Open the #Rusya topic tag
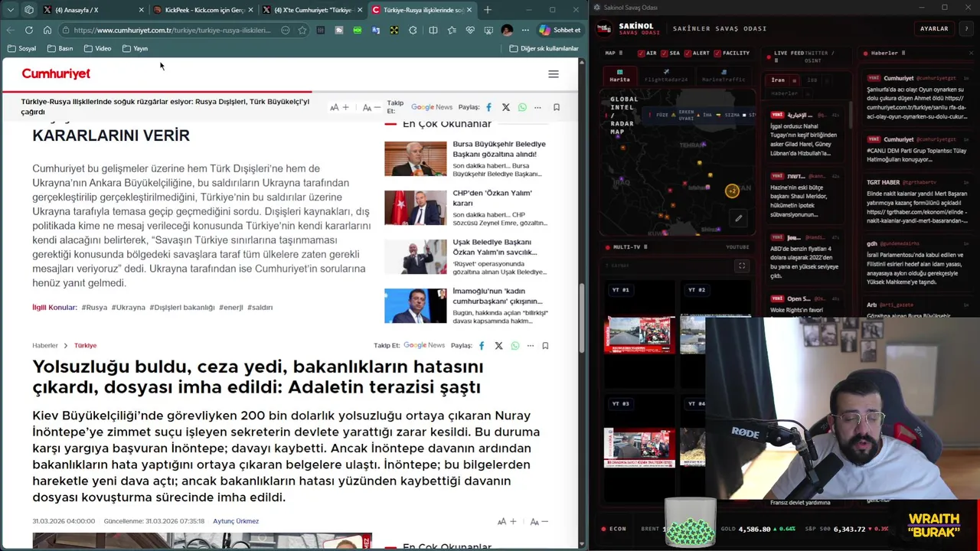The width and height of the screenshot is (980, 551). (94, 307)
